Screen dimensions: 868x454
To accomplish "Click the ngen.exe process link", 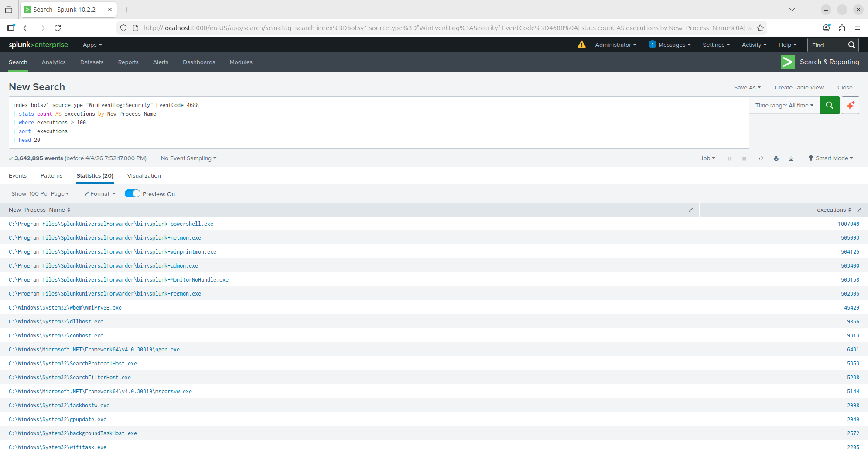I will pyautogui.click(x=94, y=350).
